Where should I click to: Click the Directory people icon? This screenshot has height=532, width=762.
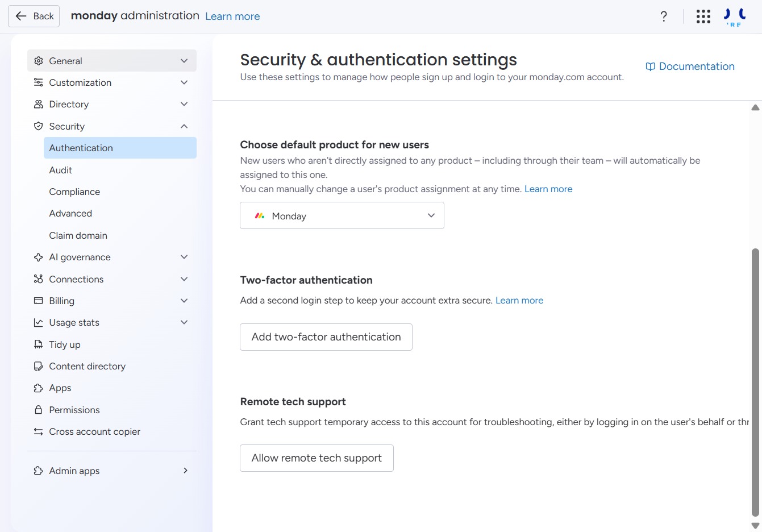tap(39, 104)
